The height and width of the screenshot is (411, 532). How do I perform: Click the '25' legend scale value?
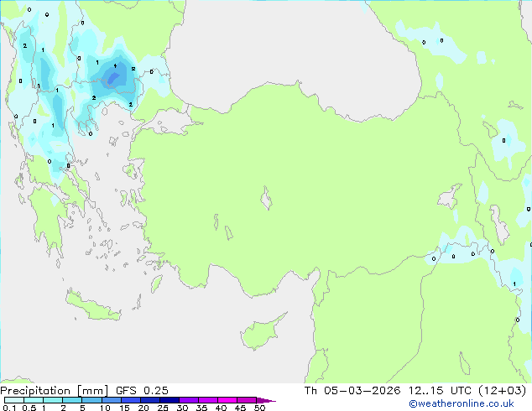[x=163, y=408]
